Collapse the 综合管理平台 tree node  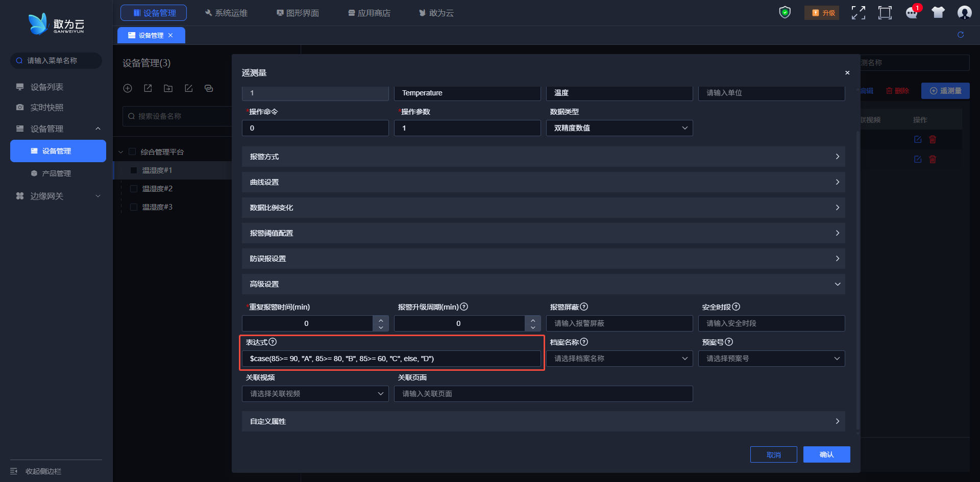[121, 152]
